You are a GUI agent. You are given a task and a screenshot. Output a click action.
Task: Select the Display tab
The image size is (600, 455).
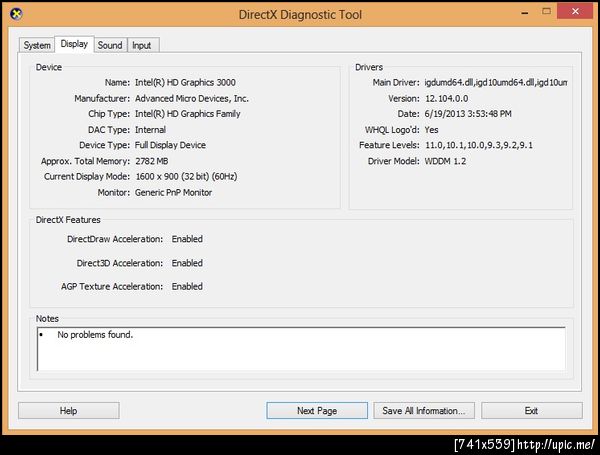74,44
